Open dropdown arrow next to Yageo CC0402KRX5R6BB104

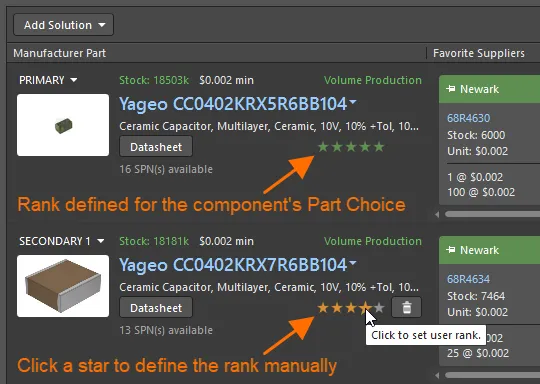click(353, 102)
